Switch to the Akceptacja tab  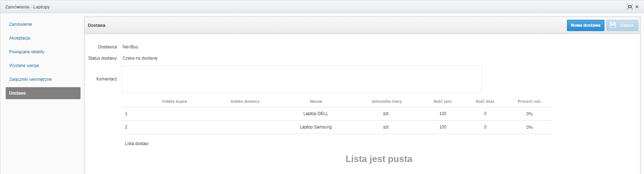pyautogui.click(x=19, y=38)
